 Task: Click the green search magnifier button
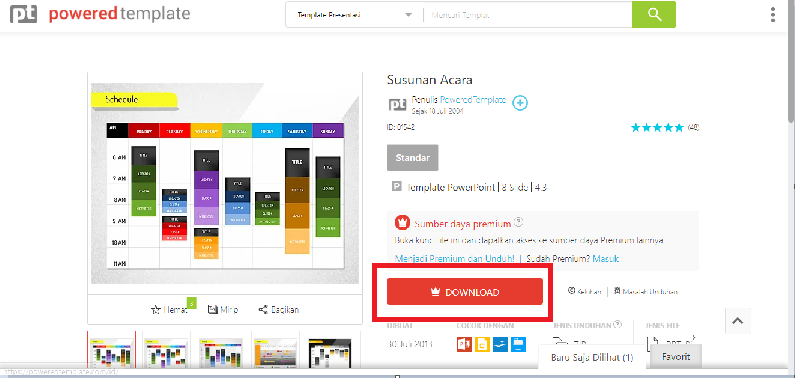654,14
